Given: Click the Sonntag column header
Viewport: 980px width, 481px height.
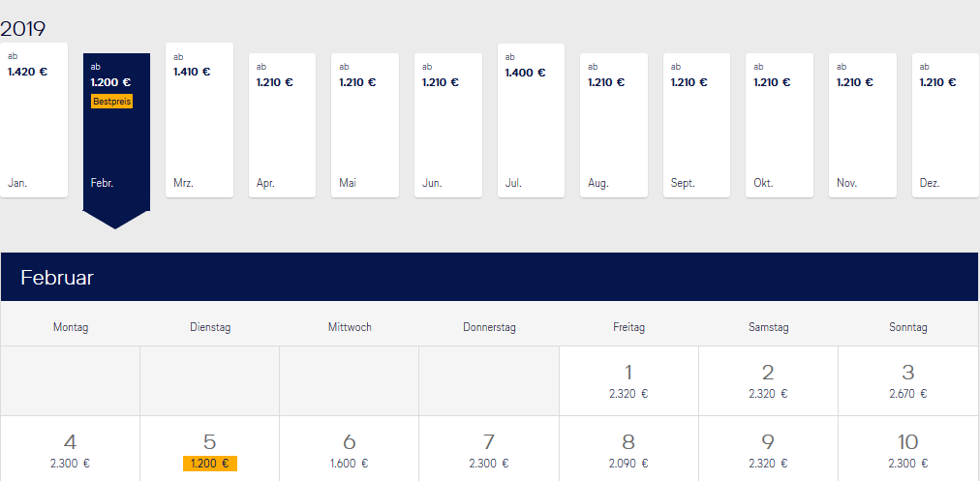Looking at the screenshot, I should pyautogui.click(x=908, y=327).
